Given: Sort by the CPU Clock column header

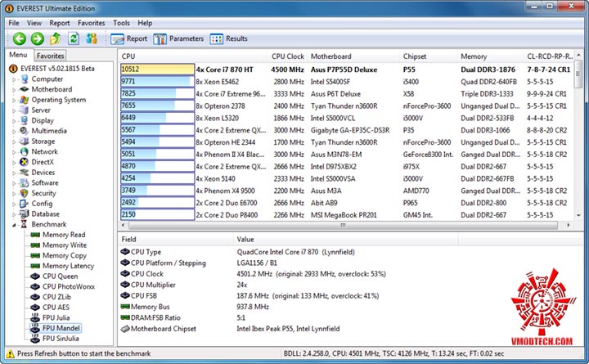Looking at the screenshot, I should pos(287,56).
